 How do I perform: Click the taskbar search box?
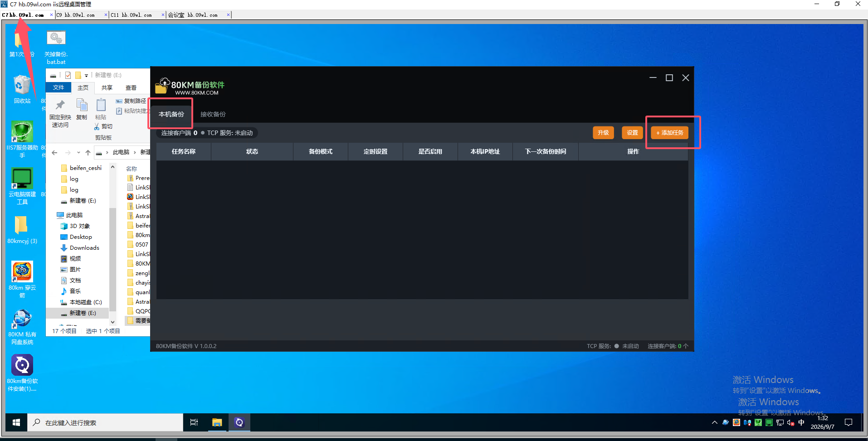pyautogui.click(x=105, y=422)
